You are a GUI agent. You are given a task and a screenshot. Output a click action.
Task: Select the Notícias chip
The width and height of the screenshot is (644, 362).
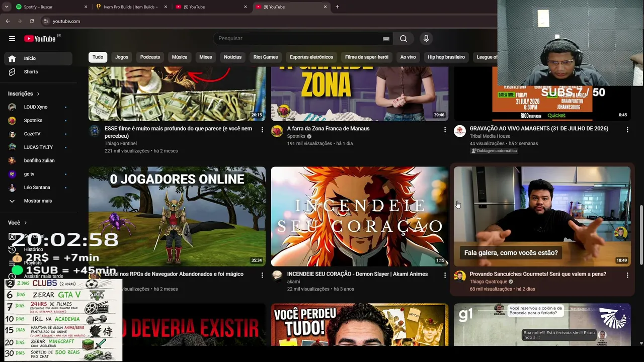pos(233,57)
